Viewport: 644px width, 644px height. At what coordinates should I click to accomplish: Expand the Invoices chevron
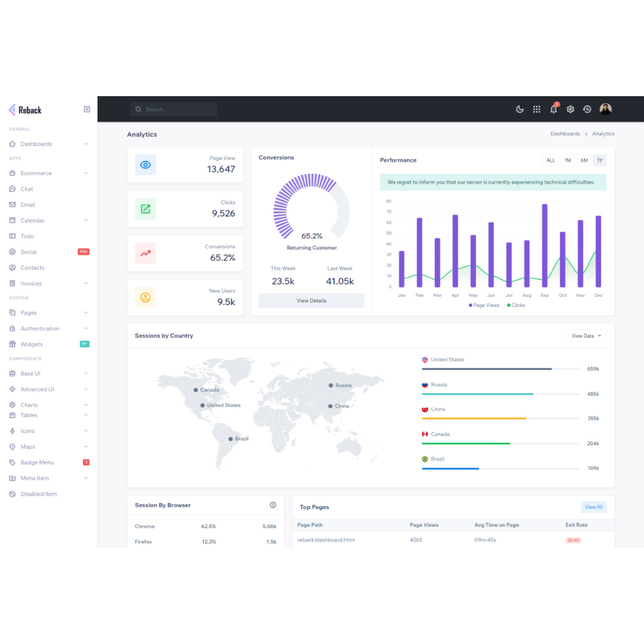(86, 284)
